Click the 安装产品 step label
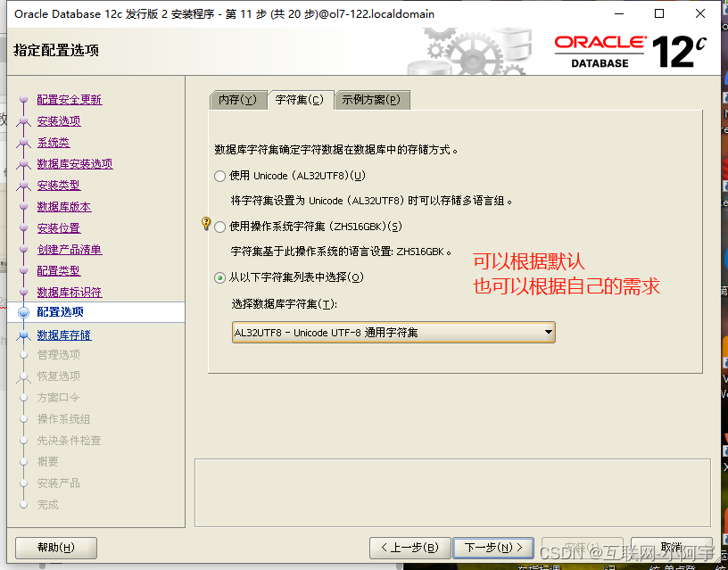This screenshot has height=570, width=728. tap(59, 483)
